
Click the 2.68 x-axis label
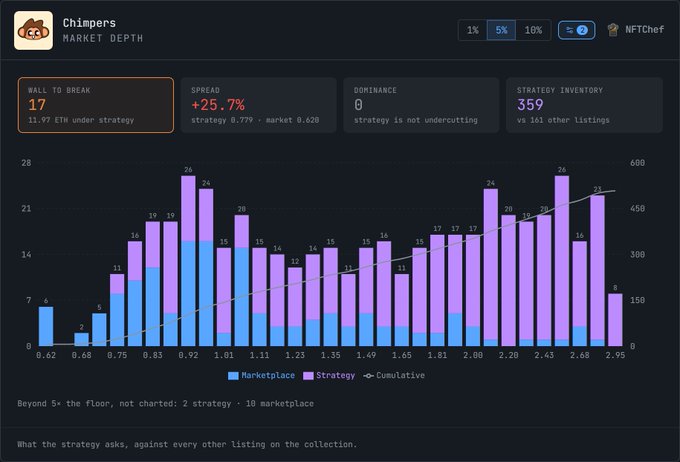point(579,355)
